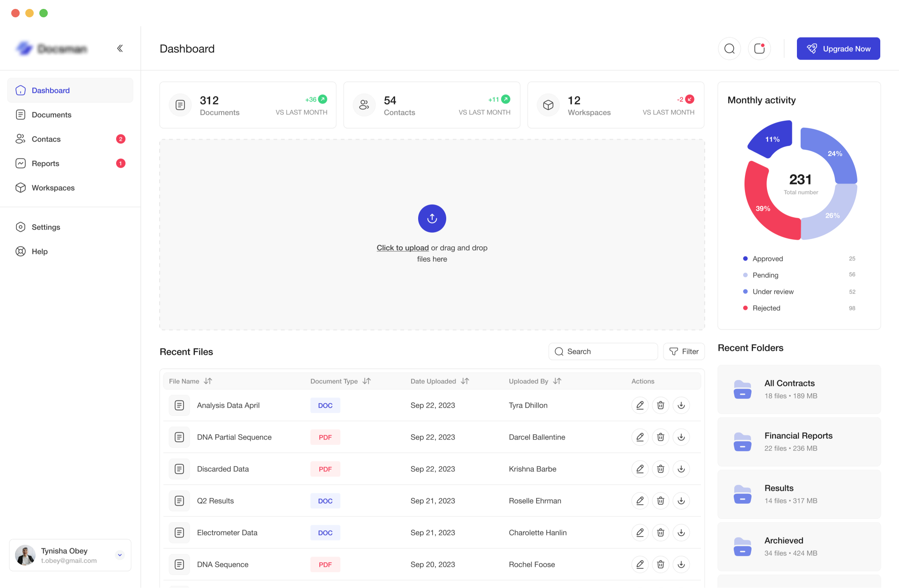Click the Docsman logo
The height and width of the screenshot is (588, 899).
pyautogui.click(x=52, y=48)
